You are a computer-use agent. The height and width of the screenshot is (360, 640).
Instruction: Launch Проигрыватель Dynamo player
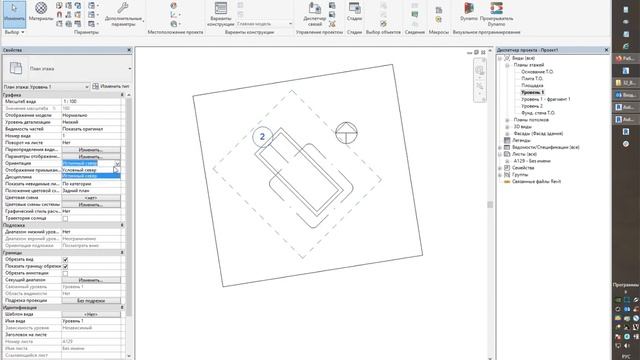(x=496, y=14)
